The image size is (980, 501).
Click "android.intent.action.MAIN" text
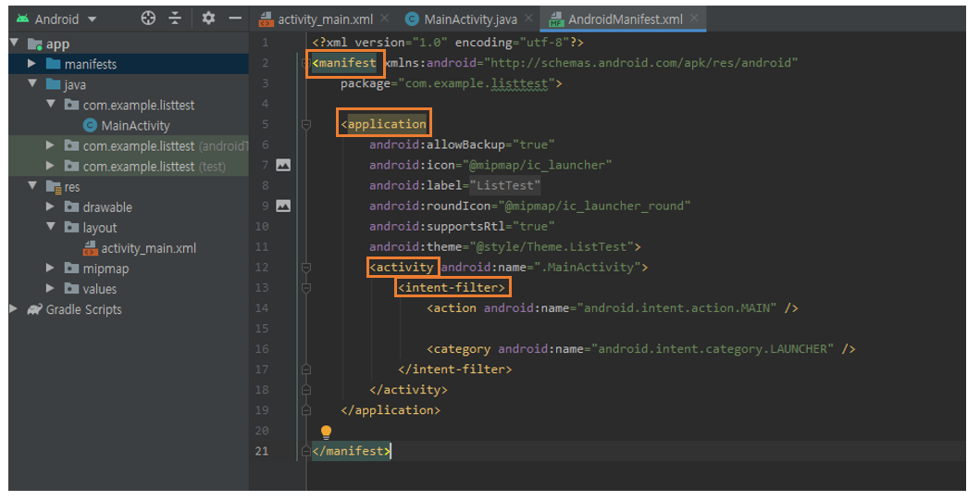(676, 307)
